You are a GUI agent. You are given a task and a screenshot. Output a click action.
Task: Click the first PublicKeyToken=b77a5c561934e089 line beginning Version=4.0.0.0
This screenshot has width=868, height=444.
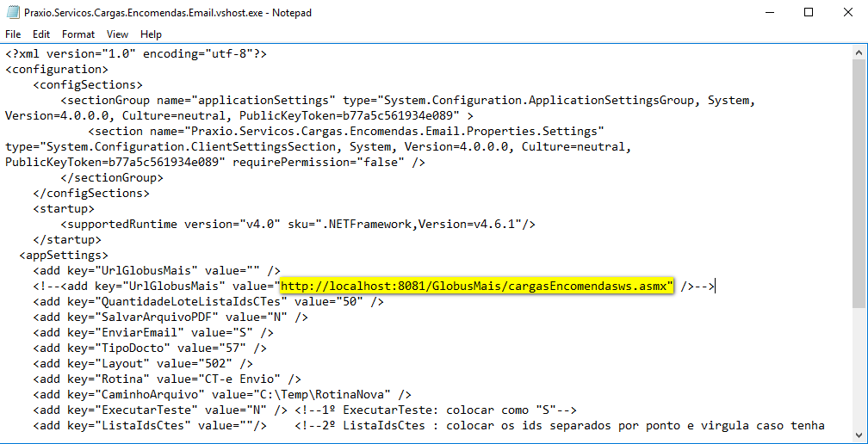tap(239, 116)
